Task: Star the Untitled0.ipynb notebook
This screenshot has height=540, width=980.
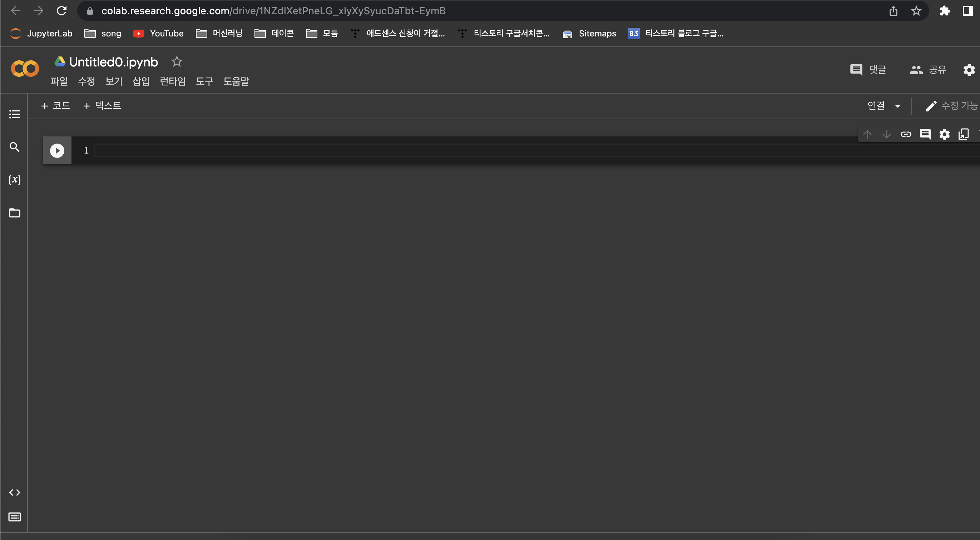Action: pos(177,61)
